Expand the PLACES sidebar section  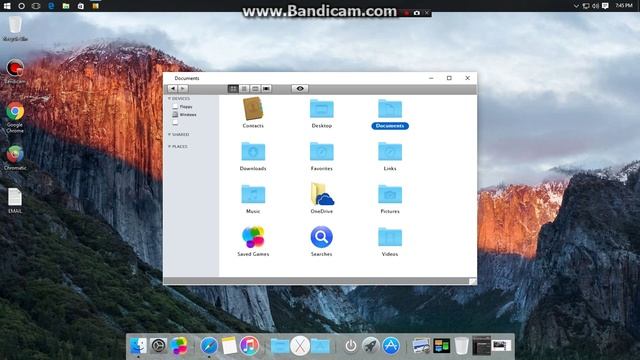[x=169, y=146]
